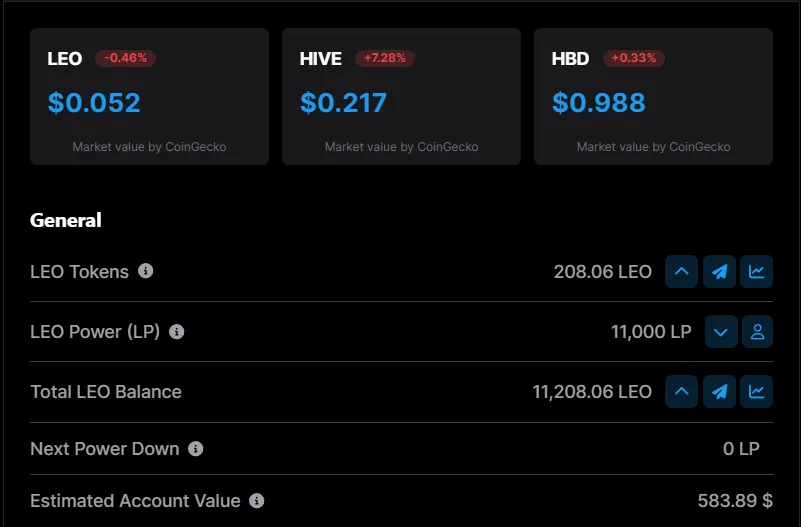Open the chart icon for LEO Tokens
Screen dimensions: 801x527
point(757,272)
